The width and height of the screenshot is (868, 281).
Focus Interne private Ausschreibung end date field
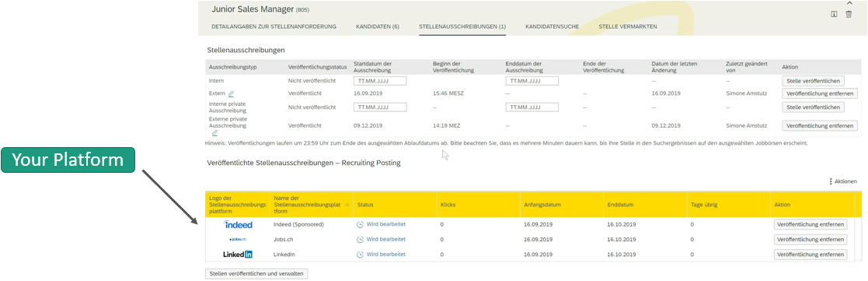click(532, 107)
